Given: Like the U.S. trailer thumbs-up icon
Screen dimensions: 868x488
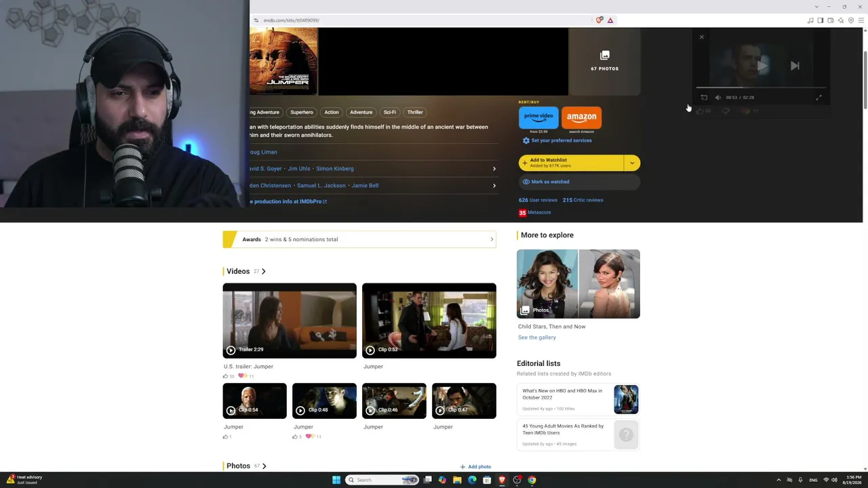Looking at the screenshot, I should pos(226,376).
